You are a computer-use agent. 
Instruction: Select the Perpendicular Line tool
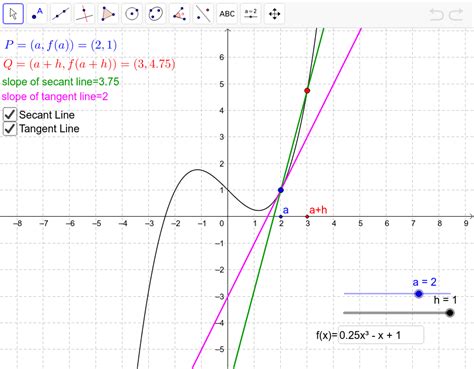[84, 14]
